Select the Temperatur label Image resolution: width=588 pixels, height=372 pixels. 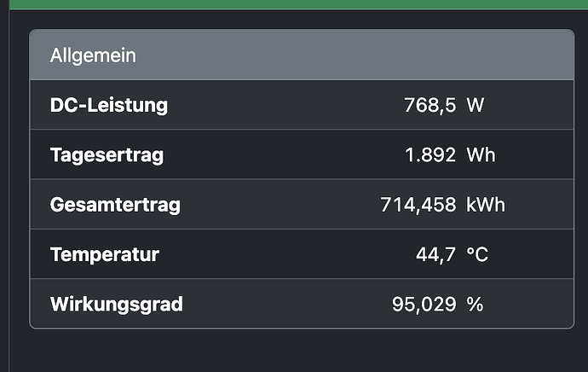105,254
